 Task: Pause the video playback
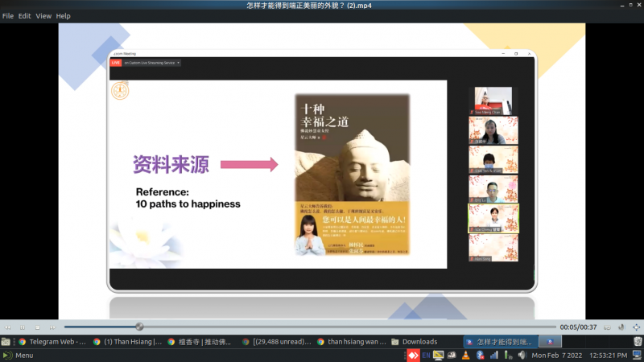tap(22, 327)
